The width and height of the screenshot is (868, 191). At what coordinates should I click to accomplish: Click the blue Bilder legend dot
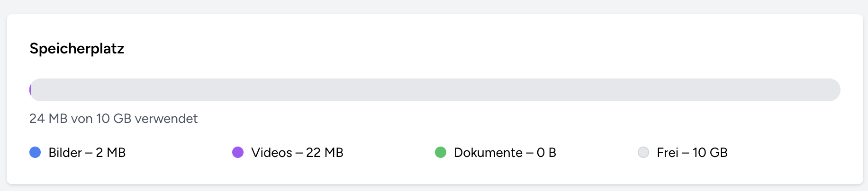coord(35,152)
